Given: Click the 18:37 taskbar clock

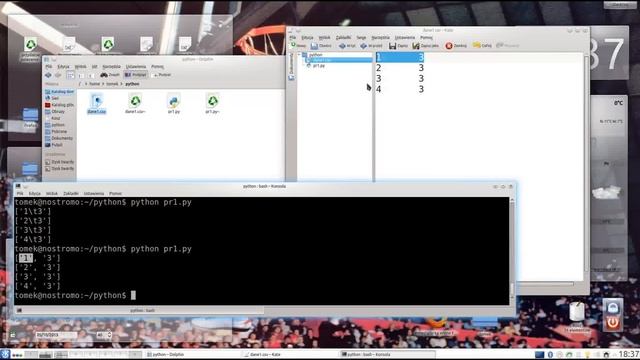Looking at the screenshot, I should pyautogui.click(x=629, y=354).
